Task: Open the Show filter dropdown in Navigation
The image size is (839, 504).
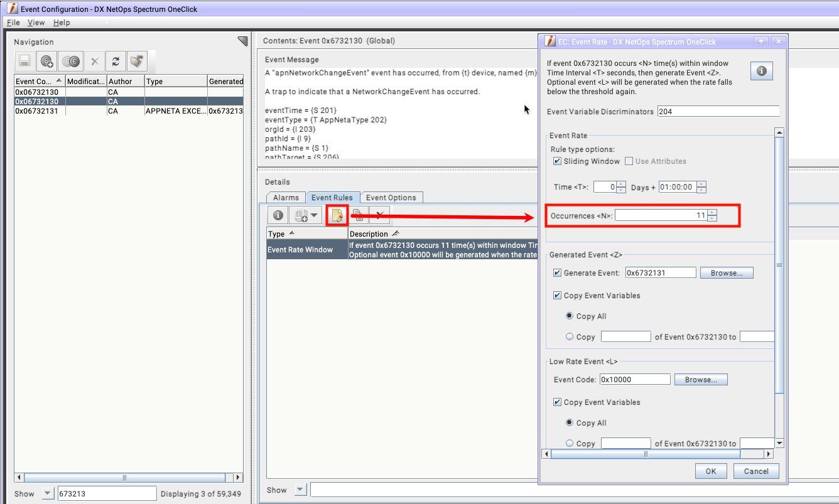Action: (48, 493)
